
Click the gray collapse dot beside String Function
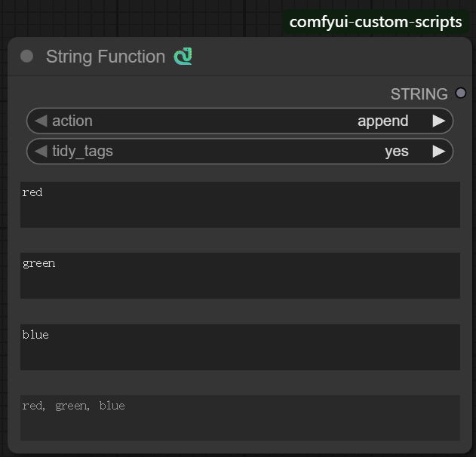point(27,57)
